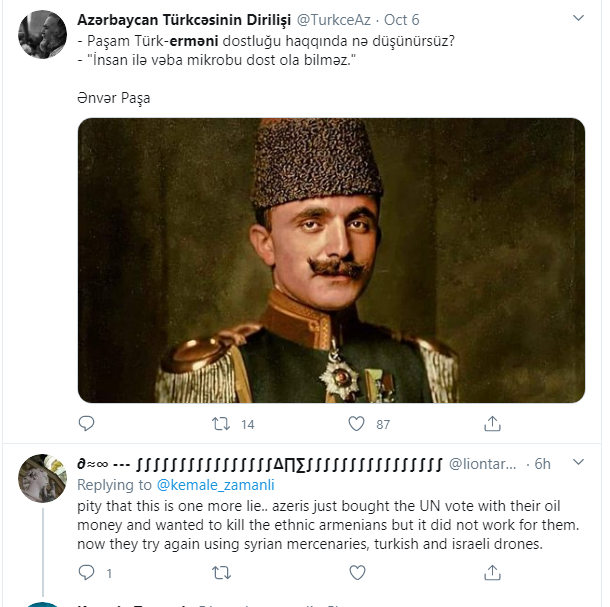Open the Oct 6 tweet timestamp
This screenshot has height=607, width=610.
pos(401,20)
